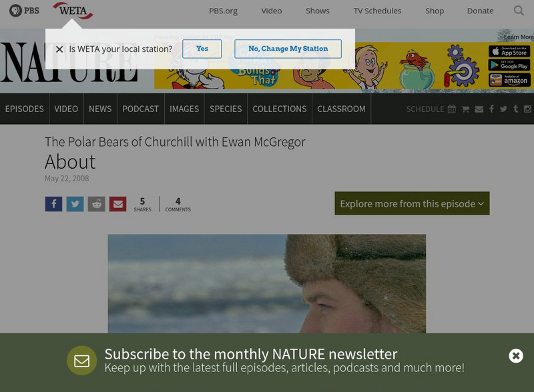Click the Donate link in header
The height and width of the screenshot is (392, 534).
(x=480, y=11)
